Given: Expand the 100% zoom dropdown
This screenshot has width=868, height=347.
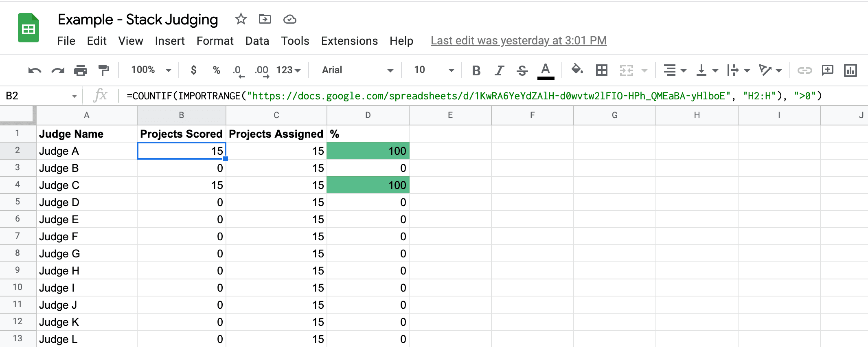Looking at the screenshot, I should (151, 70).
